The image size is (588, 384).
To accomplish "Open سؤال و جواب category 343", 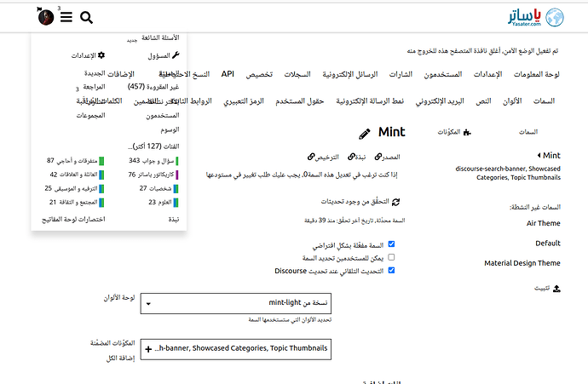I will click(153, 161).
